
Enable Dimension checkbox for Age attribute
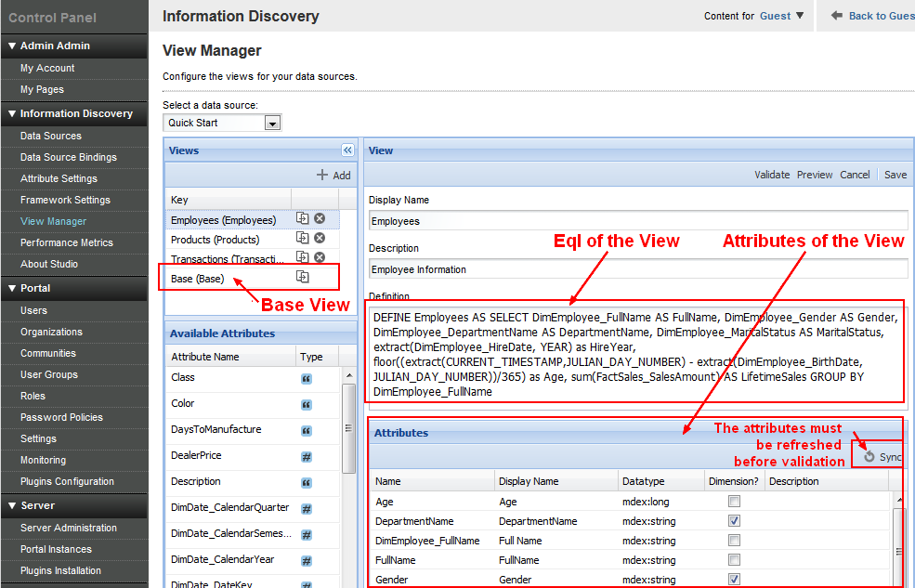coord(734,502)
